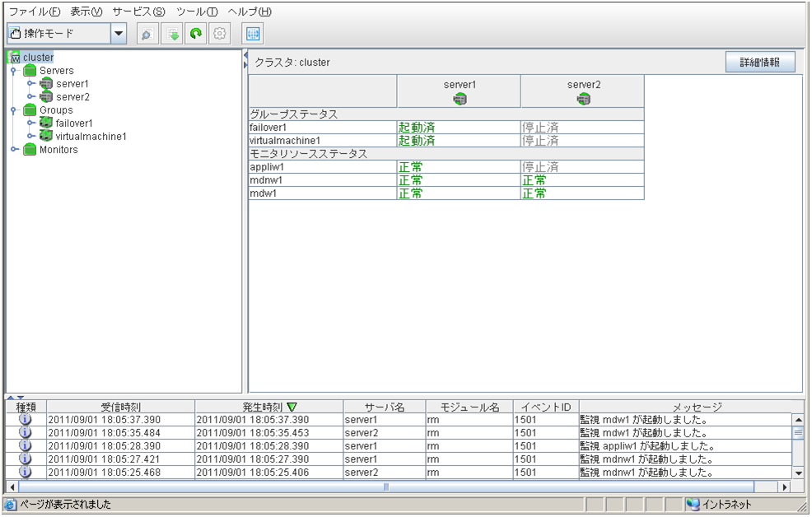Sort alerts by 発生時刻 column header
The height and width of the screenshot is (517, 812).
pos(268,407)
